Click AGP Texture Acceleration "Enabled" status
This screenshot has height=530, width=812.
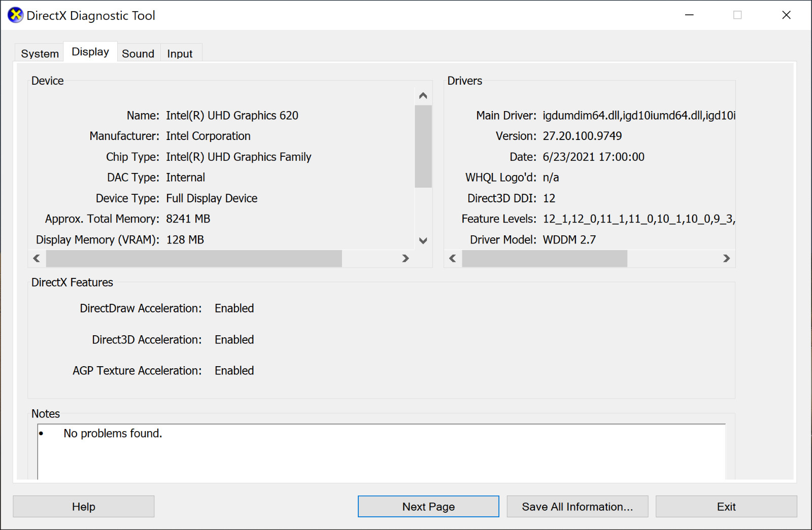tap(234, 371)
